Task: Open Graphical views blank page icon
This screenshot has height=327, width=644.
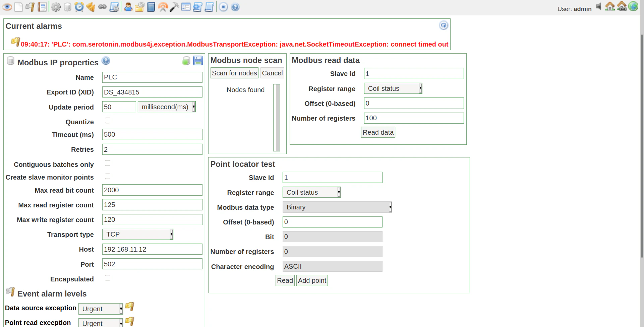Action: pyautogui.click(x=19, y=7)
